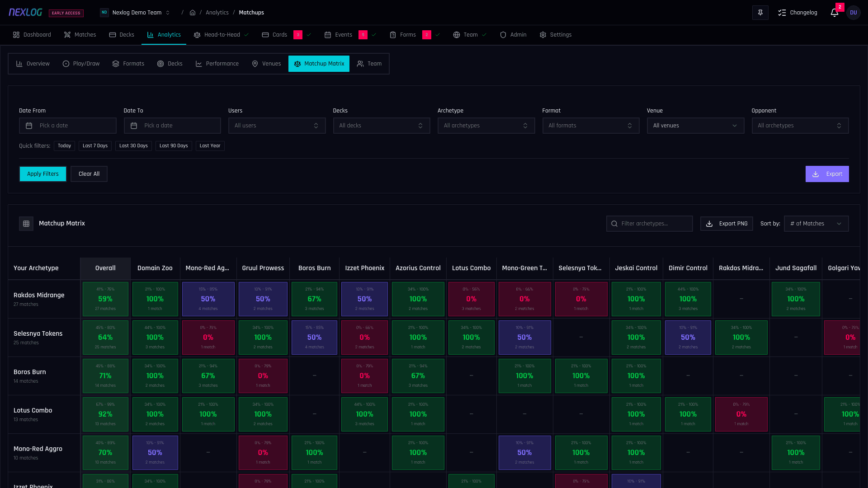Click Rakdos Midrange overall 59% cell

(105, 299)
